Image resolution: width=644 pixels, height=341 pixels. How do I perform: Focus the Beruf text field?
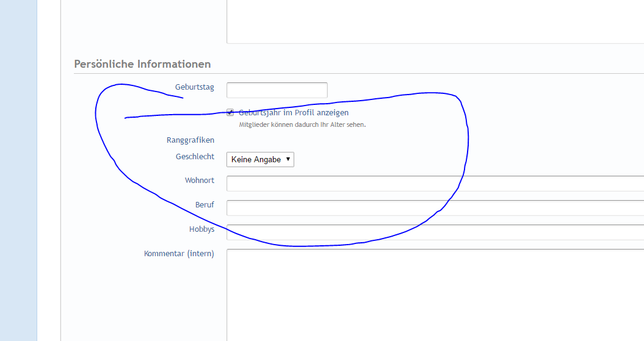click(435, 208)
